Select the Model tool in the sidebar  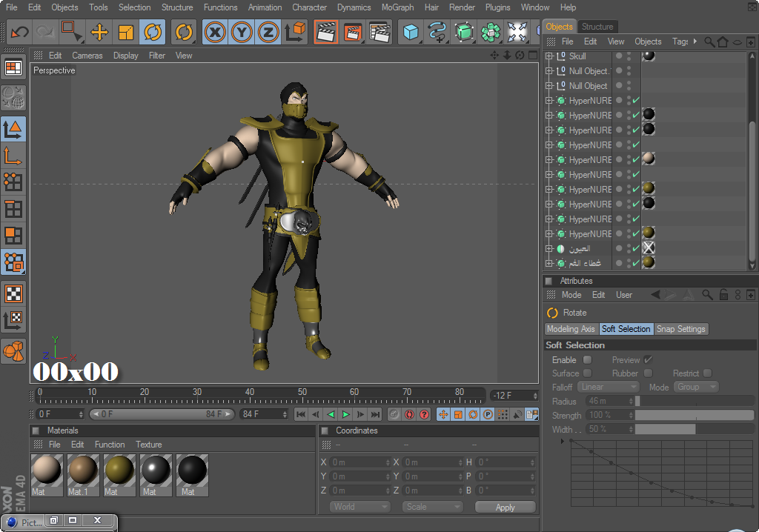click(x=13, y=129)
